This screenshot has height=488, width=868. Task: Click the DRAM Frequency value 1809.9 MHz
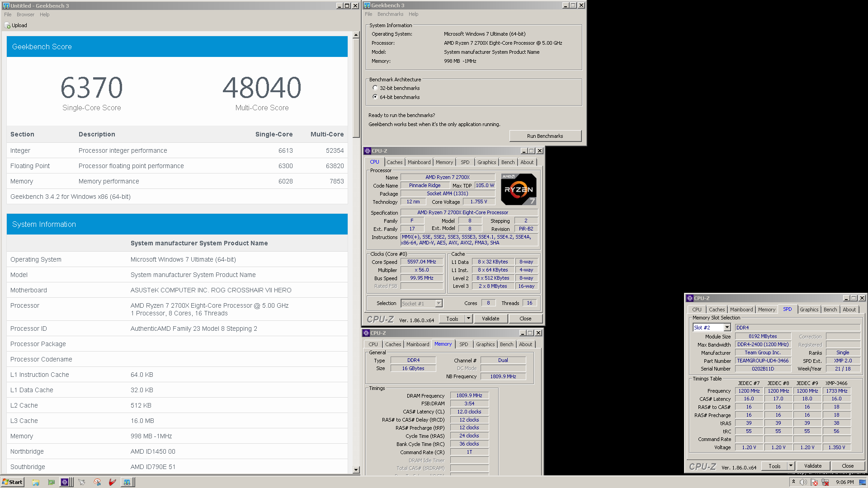pyautogui.click(x=469, y=395)
